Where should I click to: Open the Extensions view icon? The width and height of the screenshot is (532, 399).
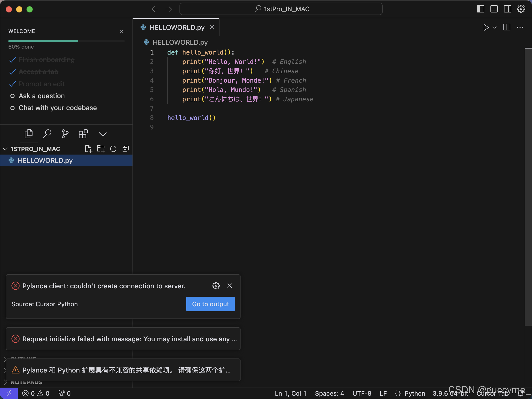tap(83, 134)
